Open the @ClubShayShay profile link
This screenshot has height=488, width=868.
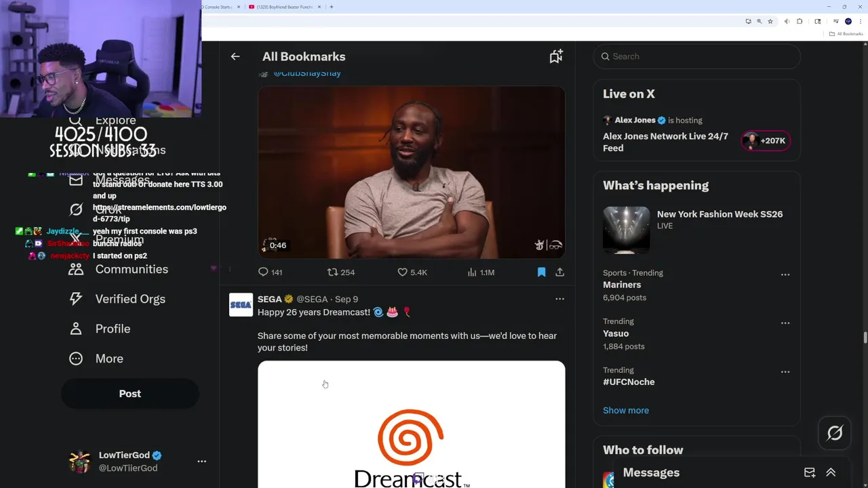307,73
